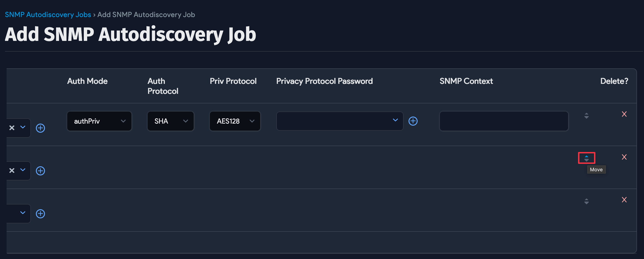This screenshot has height=259, width=644.
Task: Click the Move icon in the first row
Action: 587,116
